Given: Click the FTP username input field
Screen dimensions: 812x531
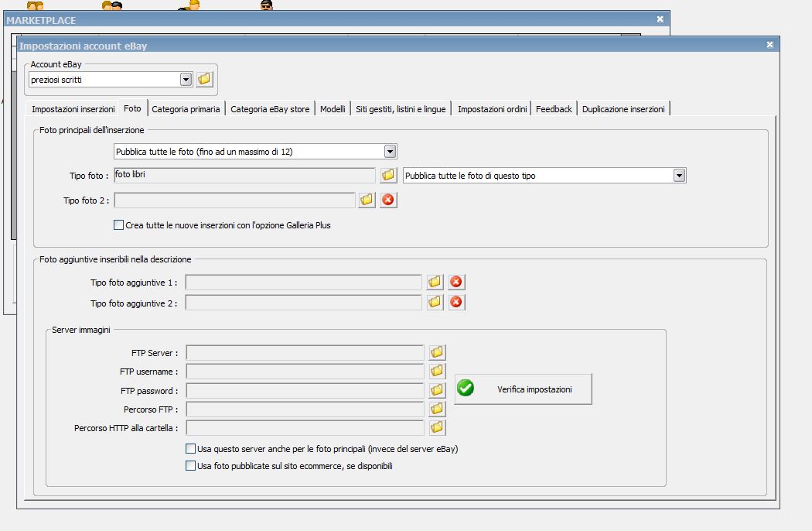Looking at the screenshot, I should point(305,372).
